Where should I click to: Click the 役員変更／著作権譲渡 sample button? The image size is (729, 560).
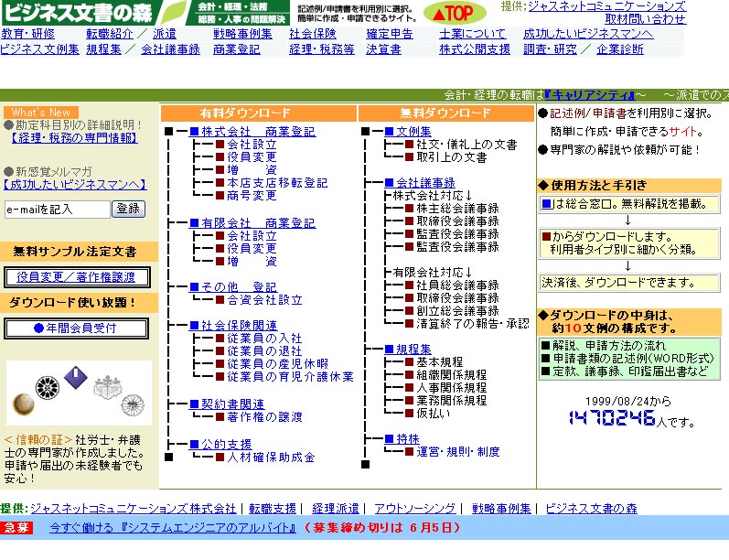tap(77, 276)
